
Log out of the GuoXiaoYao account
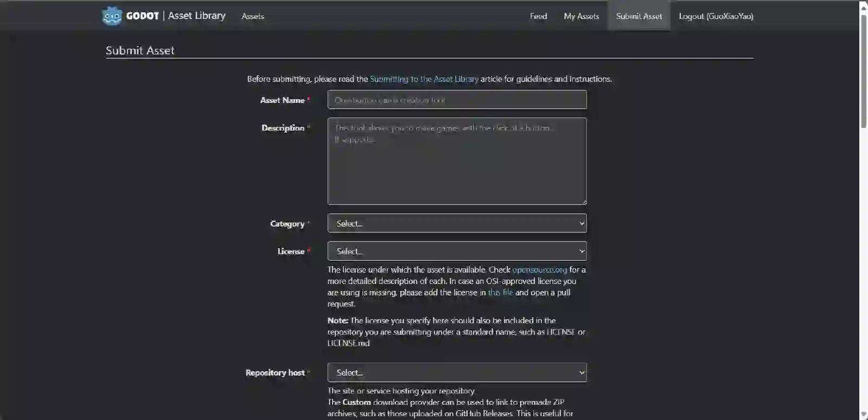click(x=716, y=16)
